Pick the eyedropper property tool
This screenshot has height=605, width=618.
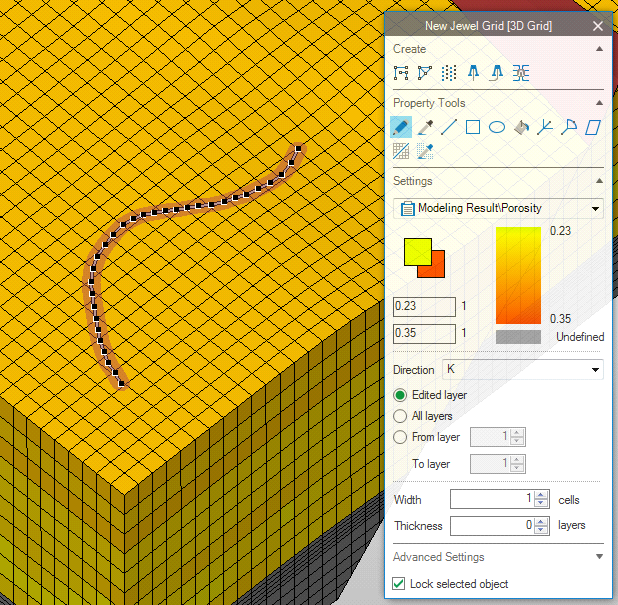(x=425, y=127)
